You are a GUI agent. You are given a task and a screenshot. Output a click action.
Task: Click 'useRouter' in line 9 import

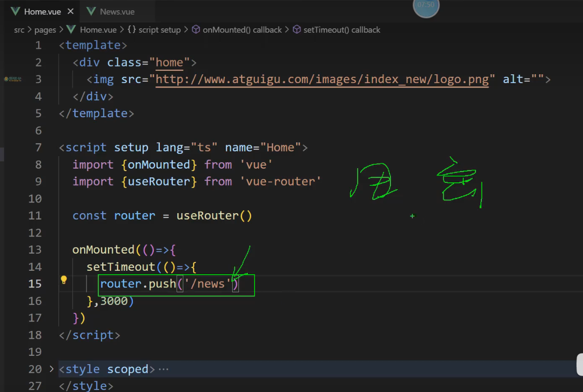point(159,181)
